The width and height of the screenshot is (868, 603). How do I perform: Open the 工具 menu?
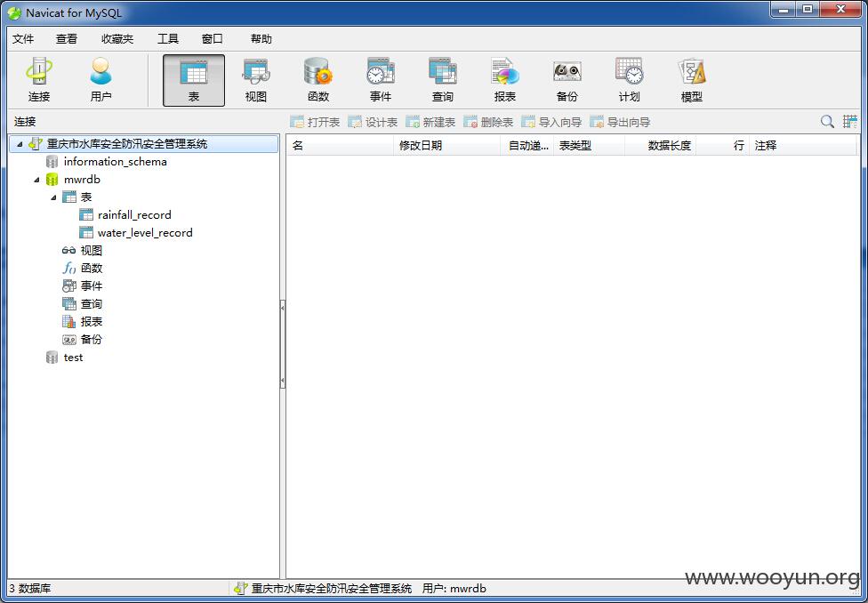pyautogui.click(x=168, y=39)
